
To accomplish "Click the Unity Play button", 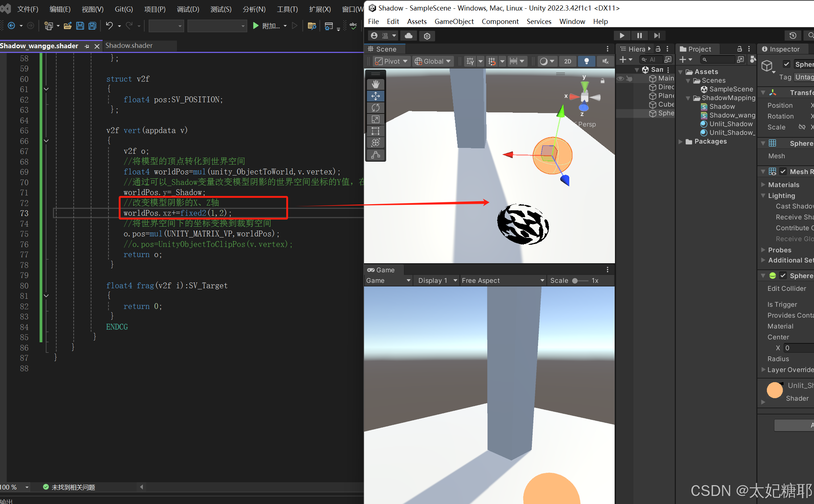I will 622,36.
